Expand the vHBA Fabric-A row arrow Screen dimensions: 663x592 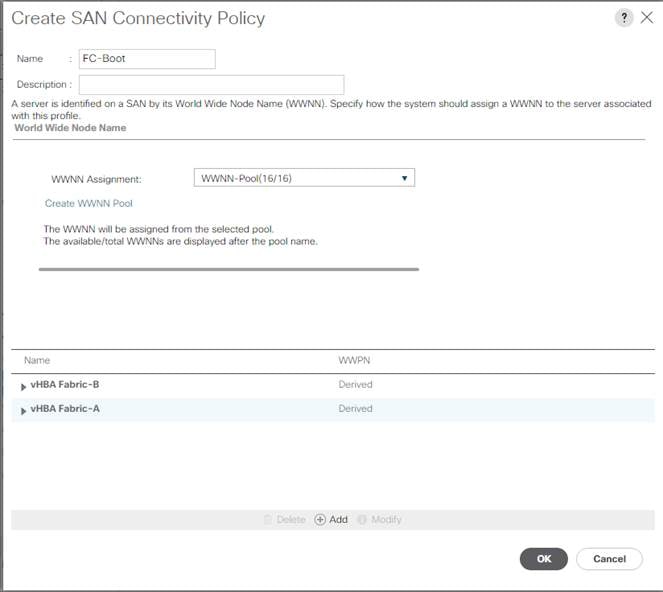[23, 411]
